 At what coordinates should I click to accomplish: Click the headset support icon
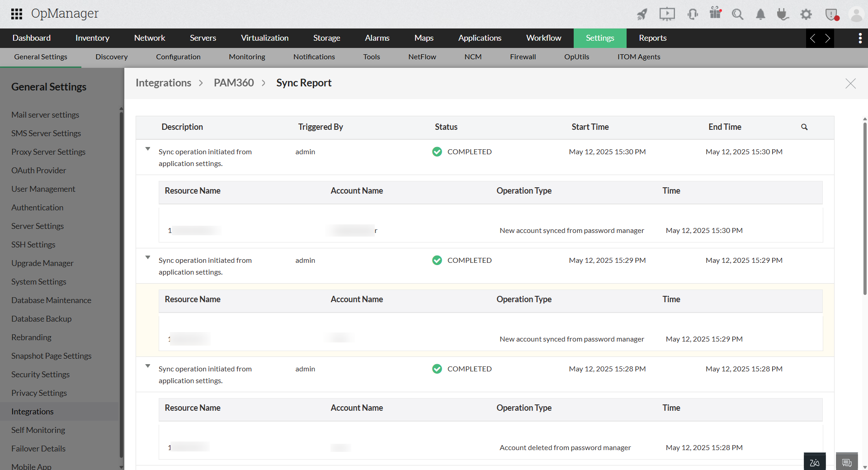click(x=693, y=14)
